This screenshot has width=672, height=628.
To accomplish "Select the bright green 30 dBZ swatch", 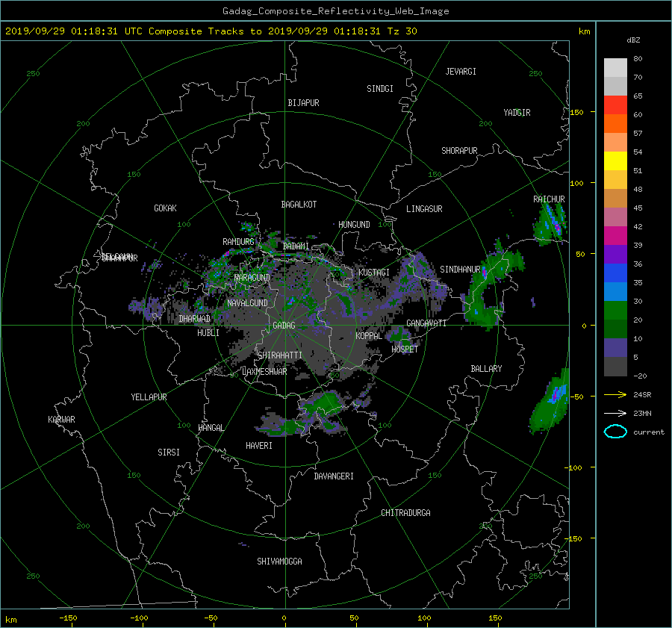I will (615, 311).
